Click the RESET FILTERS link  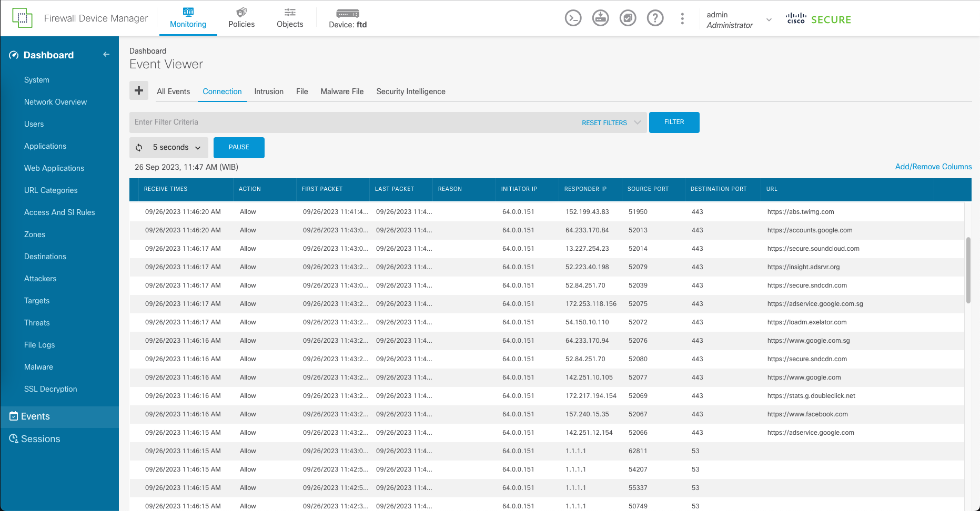coord(604,122)
